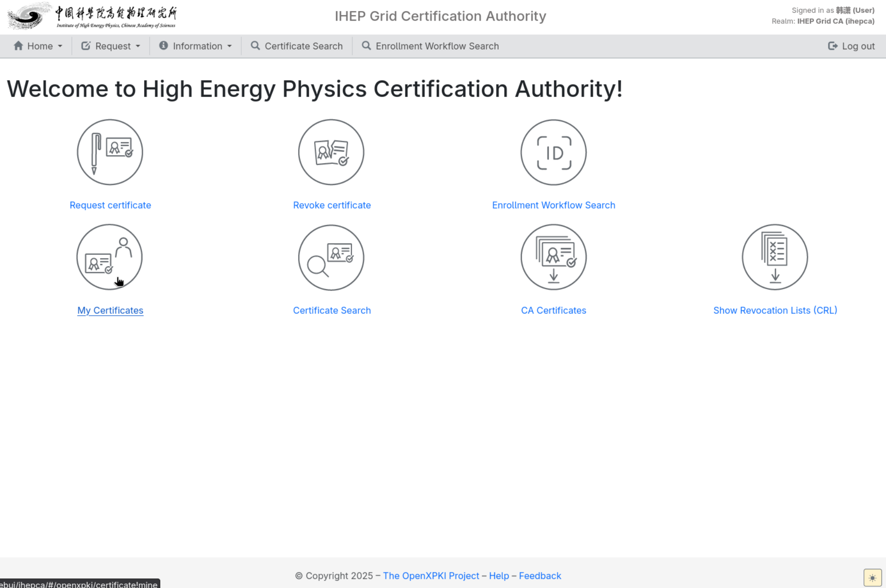Toggle the light/dark theme sun button
The image size is (886, 588).
click(872, 577)
